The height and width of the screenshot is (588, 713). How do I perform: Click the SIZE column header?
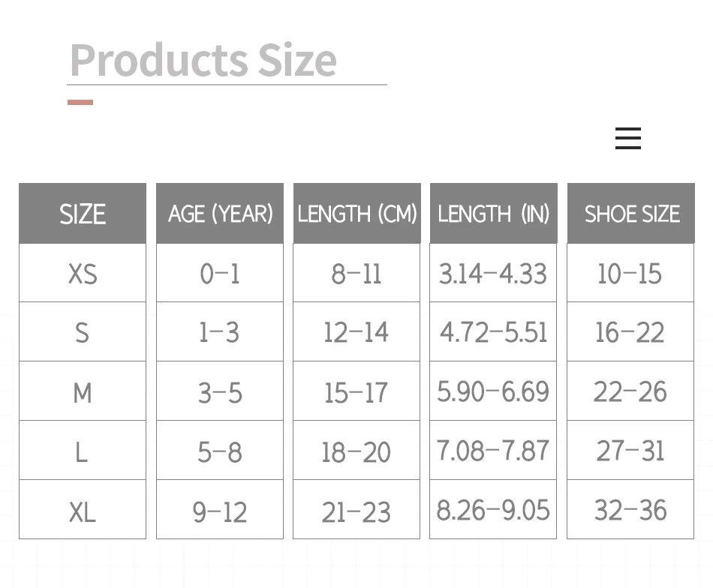click(83, 214)
